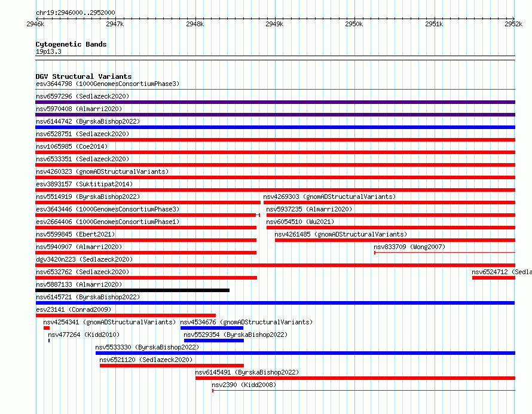Click the tiny blue mark of nsv477264
Screen dimensions: 532x414
click(x=49, y=341)
